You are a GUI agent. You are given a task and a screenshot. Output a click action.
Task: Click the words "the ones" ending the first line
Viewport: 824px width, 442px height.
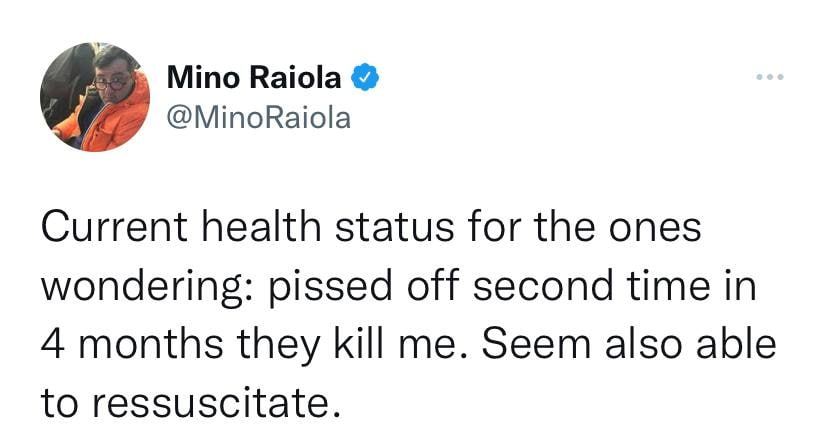tap(617, 227)
